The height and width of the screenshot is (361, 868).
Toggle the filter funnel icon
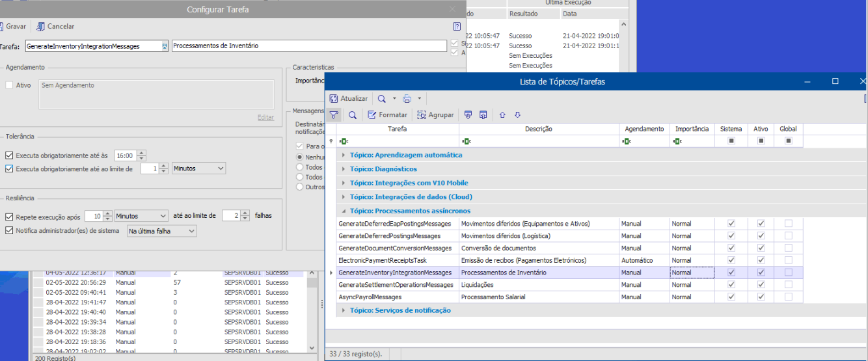coord(334,115)
